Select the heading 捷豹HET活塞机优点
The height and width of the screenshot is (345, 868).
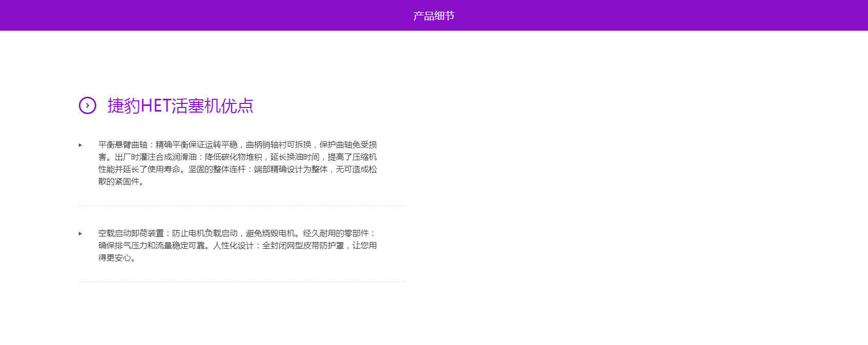click(x=180, y=106)
